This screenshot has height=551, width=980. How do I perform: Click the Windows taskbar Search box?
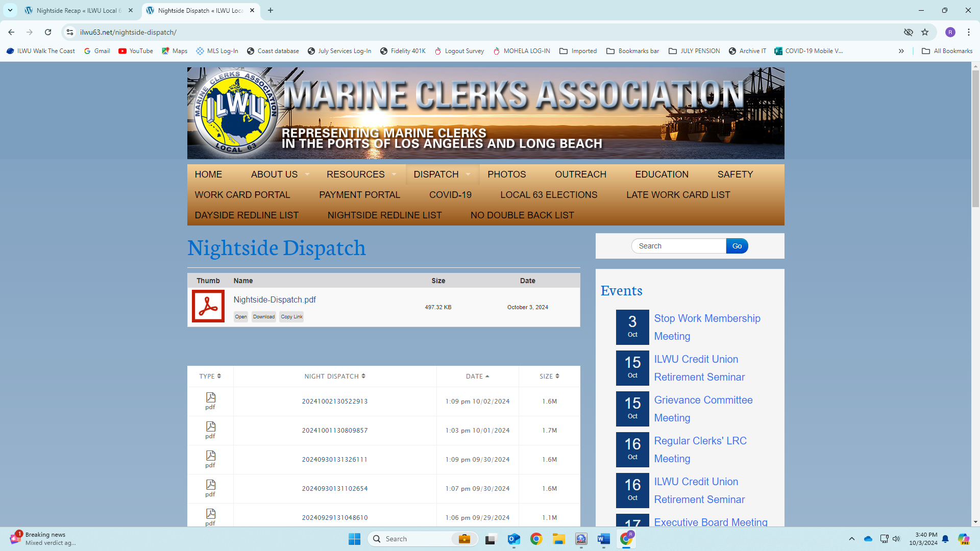(x=423, y=539)
